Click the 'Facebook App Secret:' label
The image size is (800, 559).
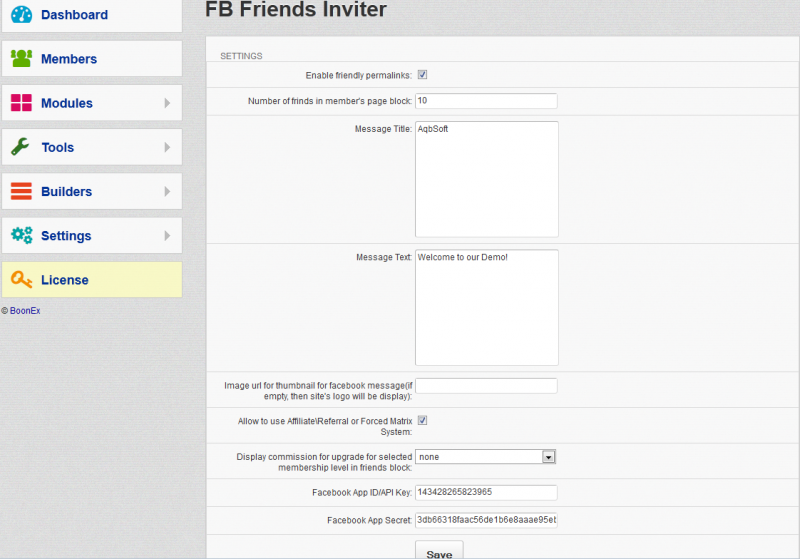point(369,520)
